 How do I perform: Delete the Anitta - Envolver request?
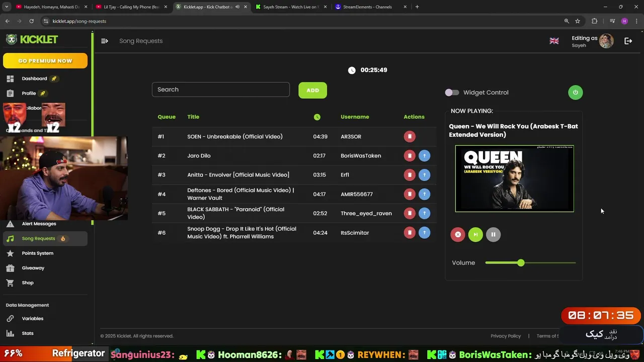pos(410,175)
